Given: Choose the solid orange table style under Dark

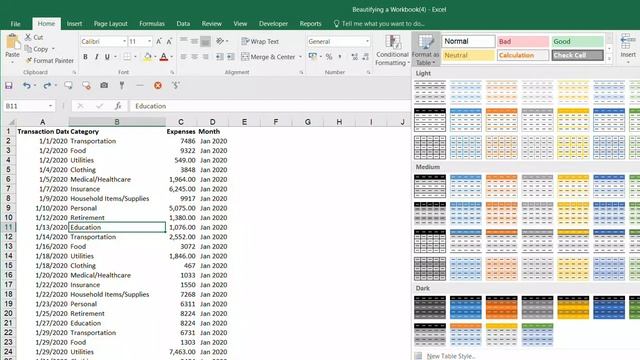Looking at the screenshot, I should pos(501,307).
